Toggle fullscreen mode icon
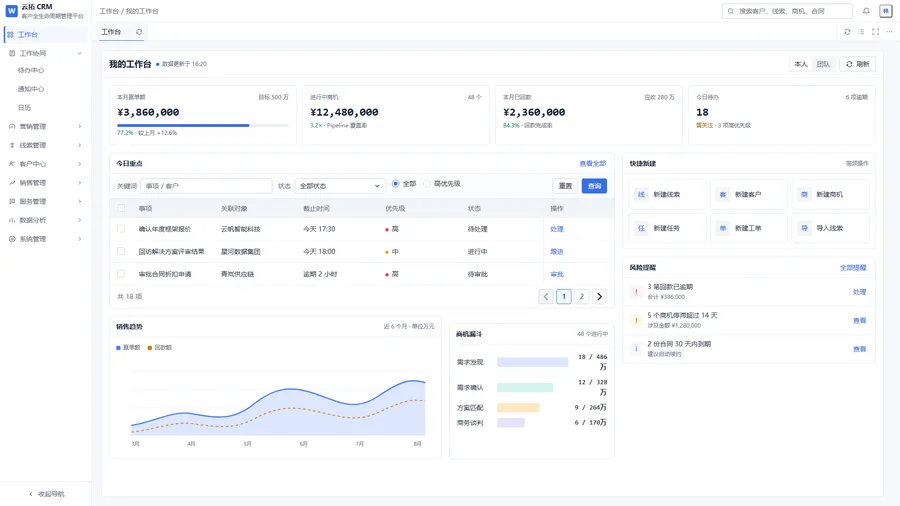900x506 pixels. 875,32
